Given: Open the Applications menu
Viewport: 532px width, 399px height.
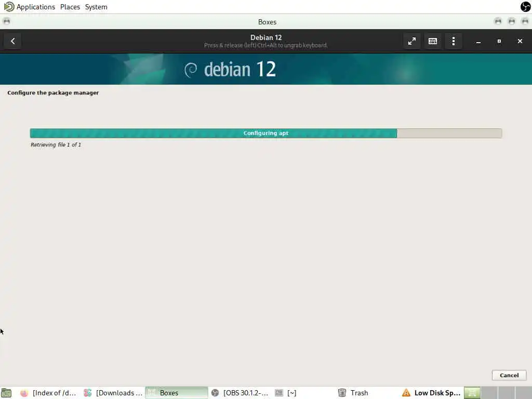Looking at the screenshot, I should [x=36, y=7].
